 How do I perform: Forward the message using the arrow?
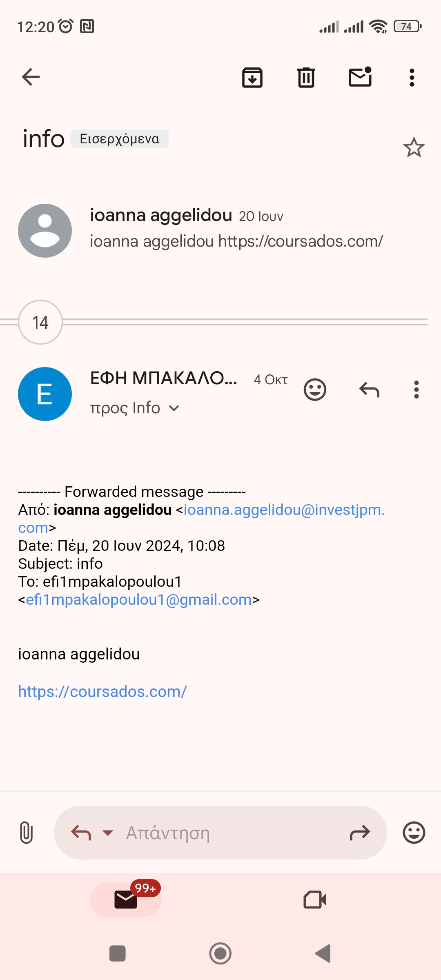pyautogui.click(x=360, y=833)
